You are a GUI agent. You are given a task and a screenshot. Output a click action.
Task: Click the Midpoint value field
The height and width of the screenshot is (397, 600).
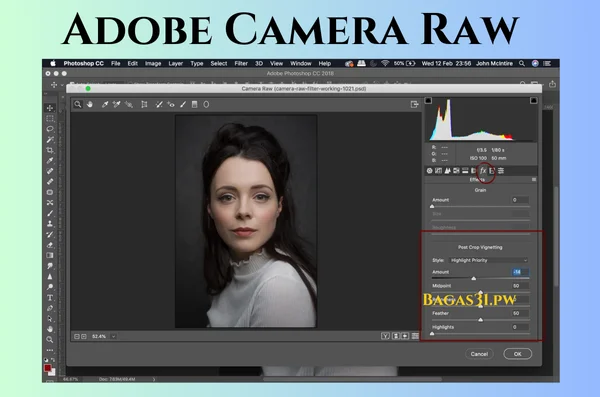[x=520, y=286]
